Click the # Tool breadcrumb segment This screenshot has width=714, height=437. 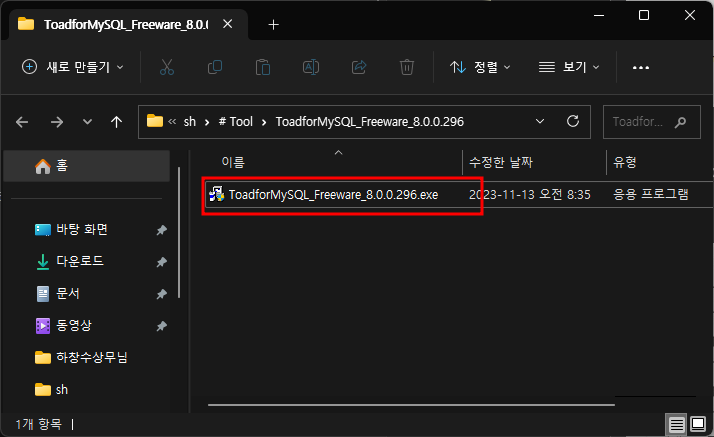point(235,122)
